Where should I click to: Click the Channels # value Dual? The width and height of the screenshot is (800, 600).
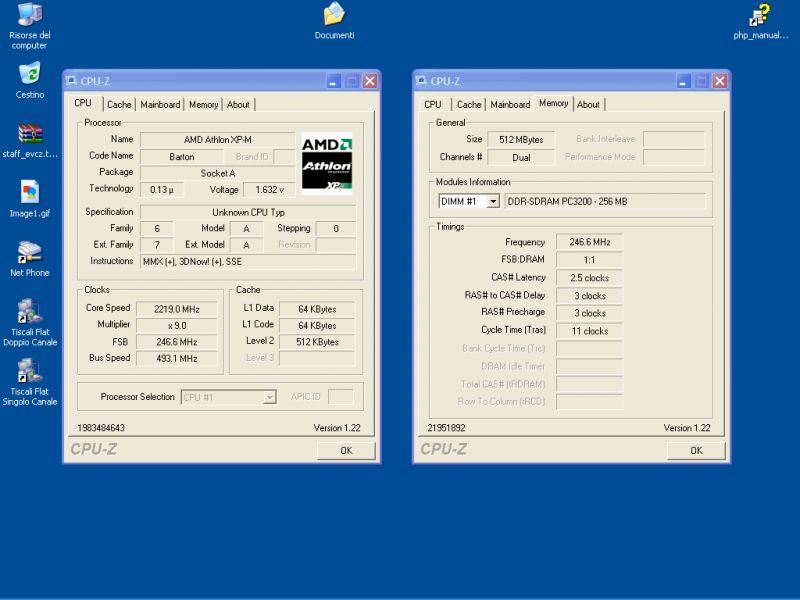click(x=521, y=158)
